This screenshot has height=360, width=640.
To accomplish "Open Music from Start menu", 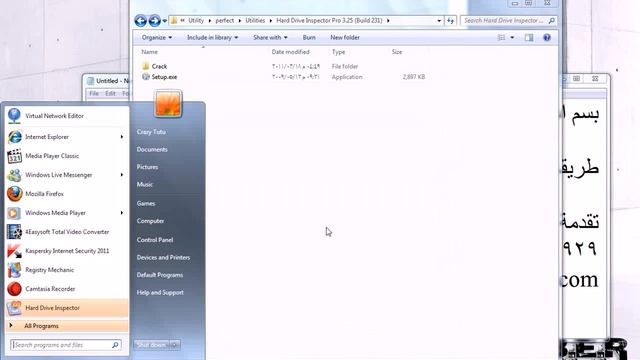I will pos(144,184).
